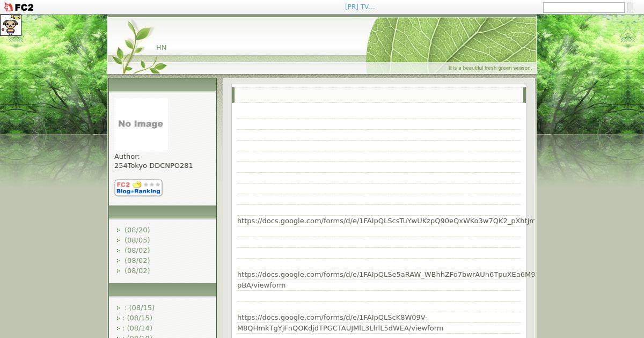
Task: Open the FC2 Blog Ranking banner
Action: [138, 188]
